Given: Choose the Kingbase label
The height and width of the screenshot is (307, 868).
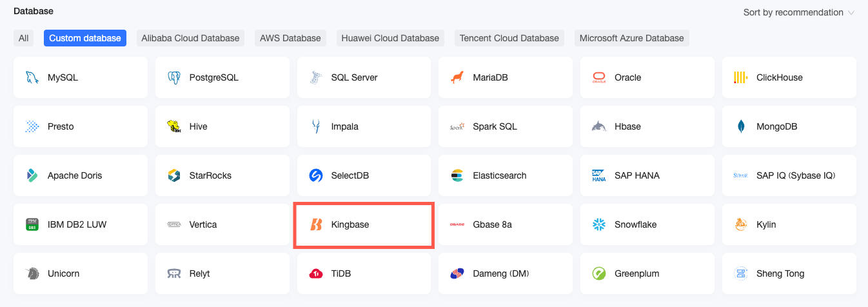Looking at the screenshot, I should (350, 224).
